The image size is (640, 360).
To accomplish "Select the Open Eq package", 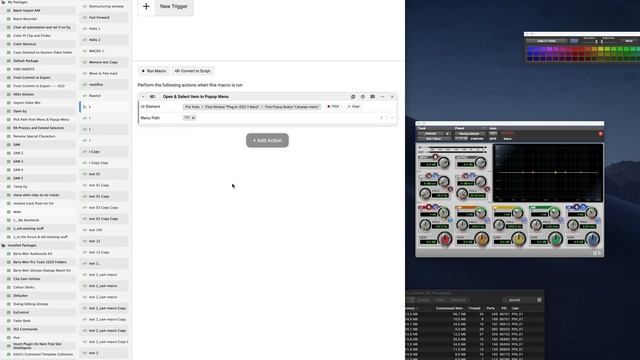I will pyautogui.click(x=38, y=111).
